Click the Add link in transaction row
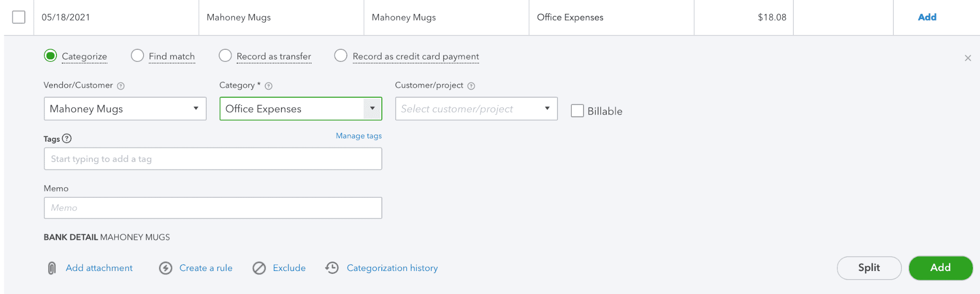The width and height of the screenshot is (980, 294). pyautogui.click(x=927, y=17)
